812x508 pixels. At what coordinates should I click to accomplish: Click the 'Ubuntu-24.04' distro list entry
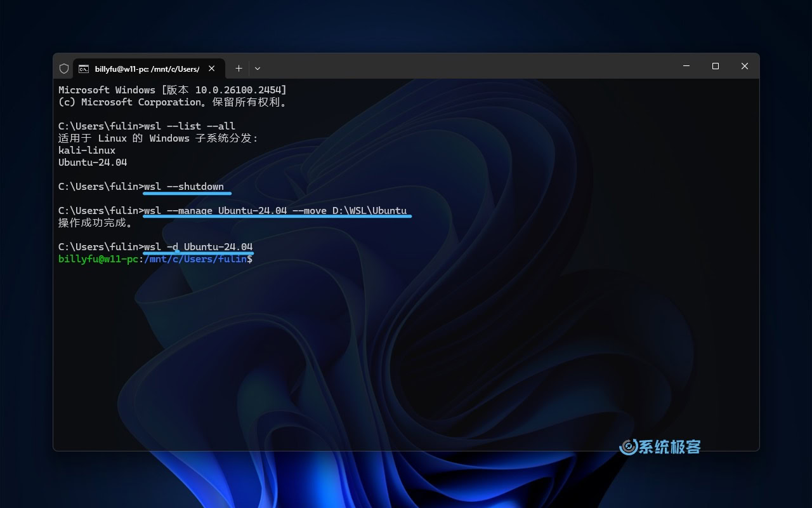point(93,163)
